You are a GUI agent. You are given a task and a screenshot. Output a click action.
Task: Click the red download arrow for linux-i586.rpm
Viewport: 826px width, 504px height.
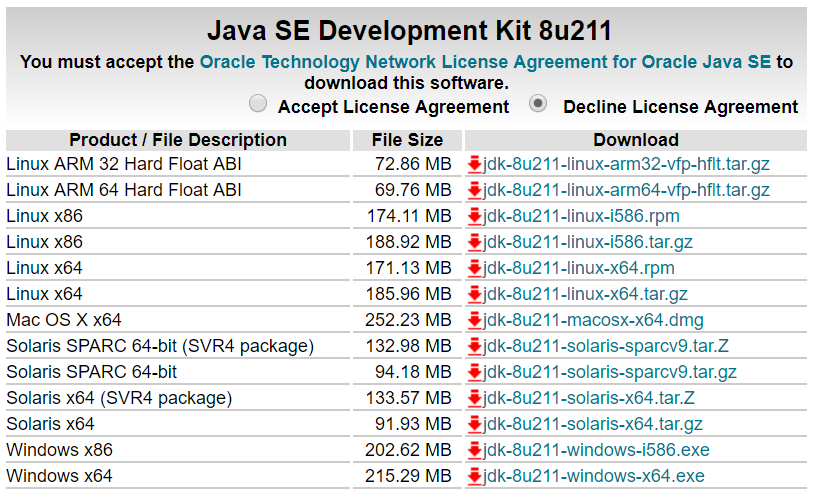point(475,216)
